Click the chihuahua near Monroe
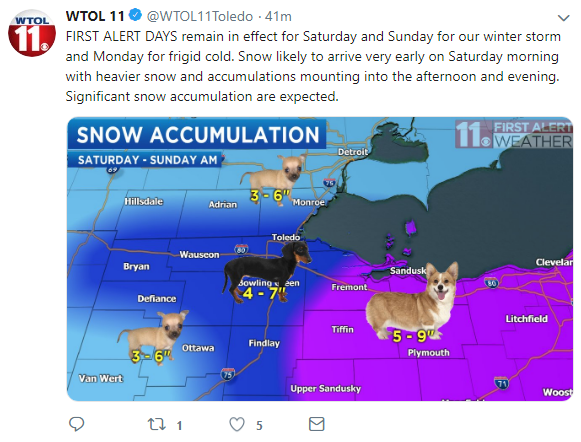The width and height of the screenshot is (581, 442). point(275,179)
